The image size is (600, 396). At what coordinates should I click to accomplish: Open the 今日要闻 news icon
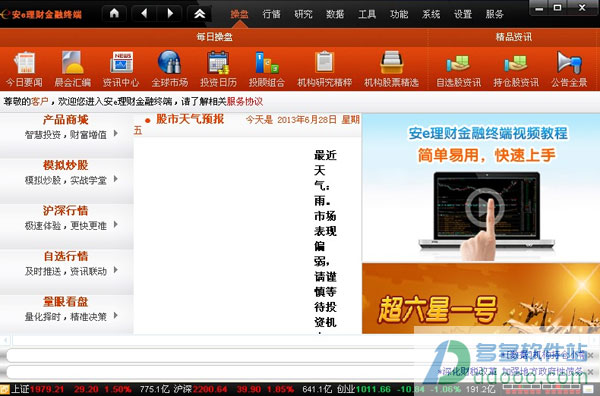[x=25, y=62]
